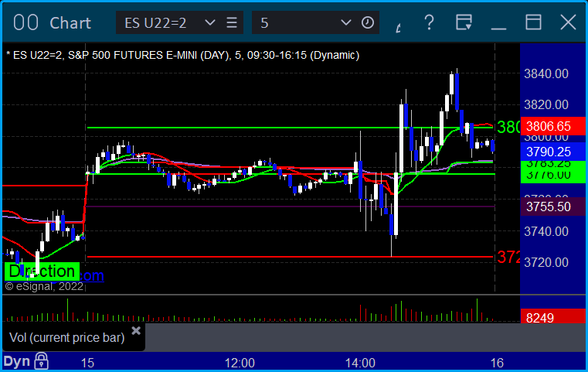Click the 3790.25 blue price label

(552, 152)
